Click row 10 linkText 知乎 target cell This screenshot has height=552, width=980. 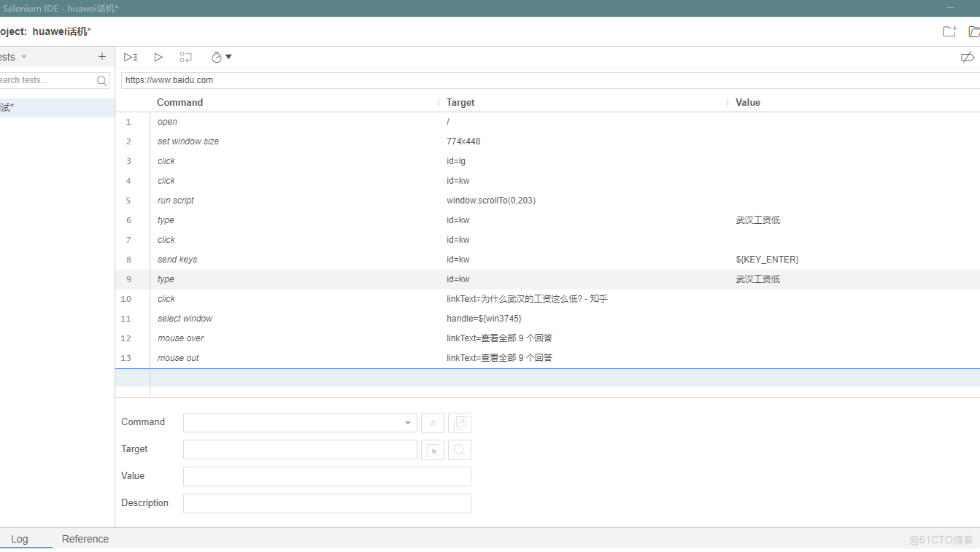(x=527, y=299)
